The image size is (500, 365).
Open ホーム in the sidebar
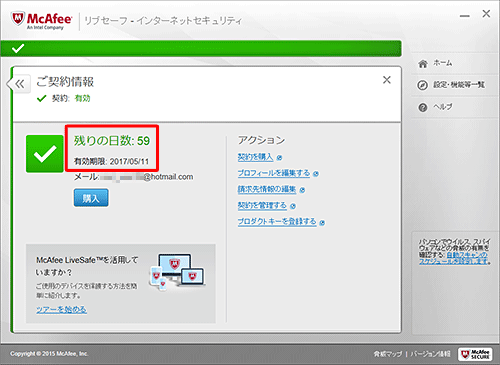click(443, 63)
